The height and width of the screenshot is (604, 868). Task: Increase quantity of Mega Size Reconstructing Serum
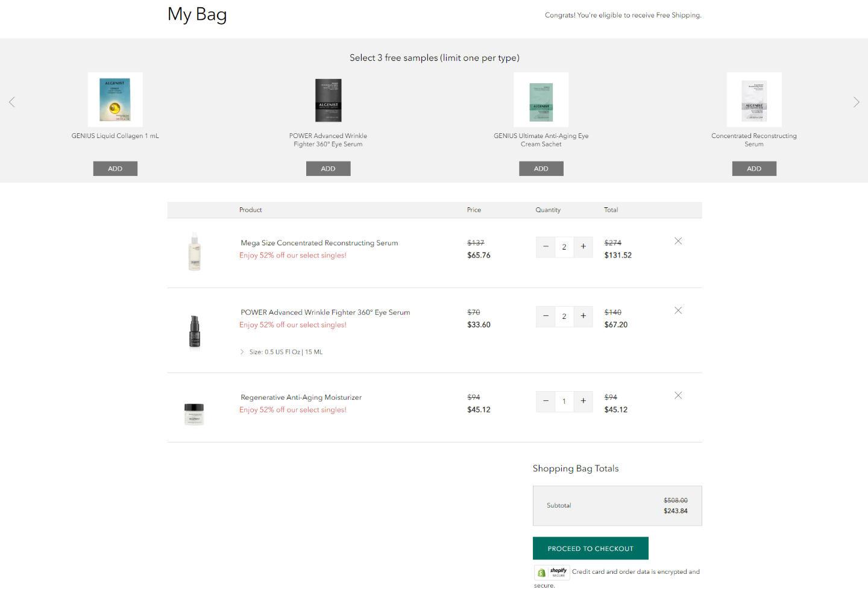click(583, 247)
